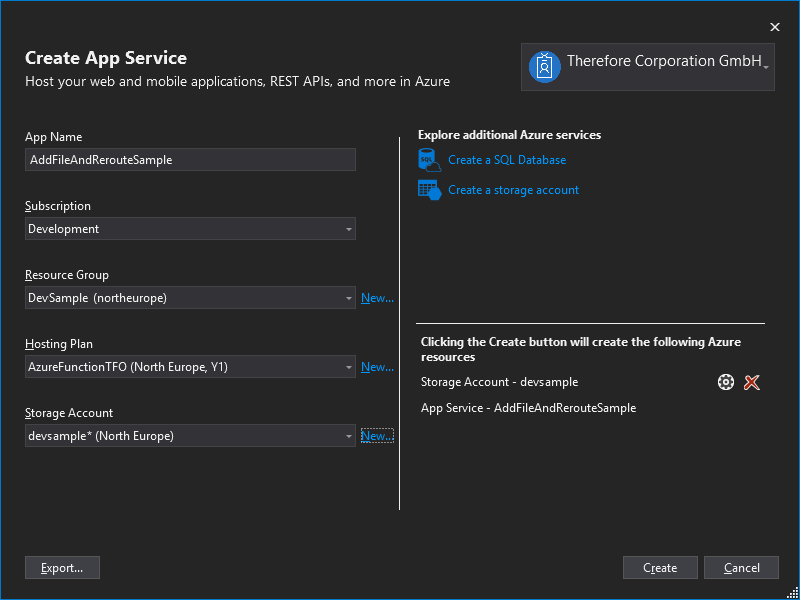Click the App Name text field
The image size is (800, 600).
[x=190, y=160]
